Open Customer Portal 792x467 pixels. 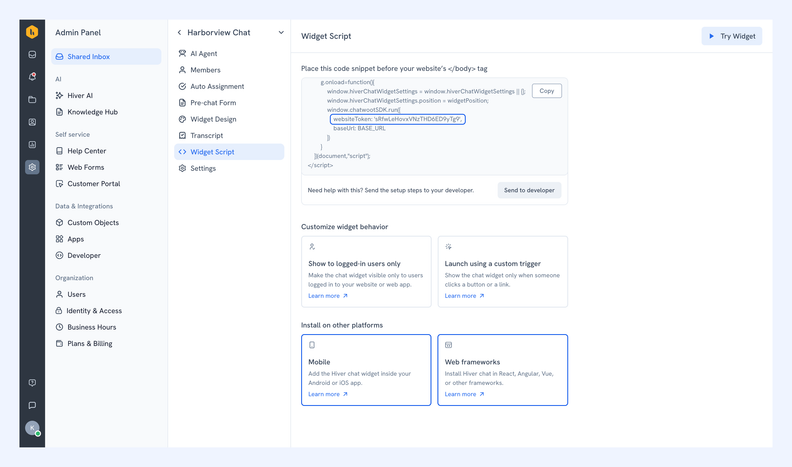(88, 184)
